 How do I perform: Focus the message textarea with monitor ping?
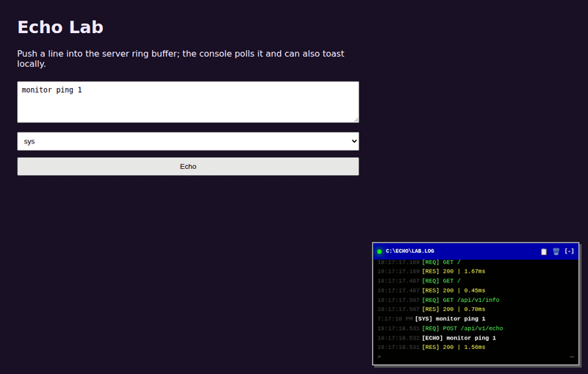(x=188, y=102)
